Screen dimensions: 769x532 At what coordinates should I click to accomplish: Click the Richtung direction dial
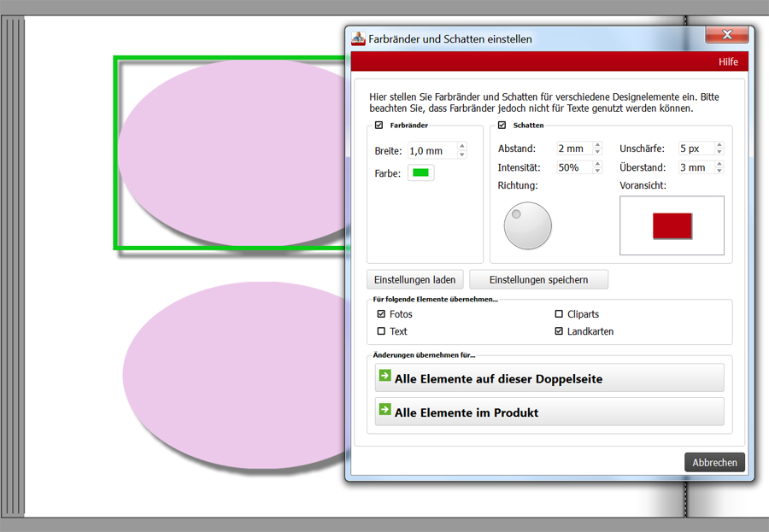528,225
